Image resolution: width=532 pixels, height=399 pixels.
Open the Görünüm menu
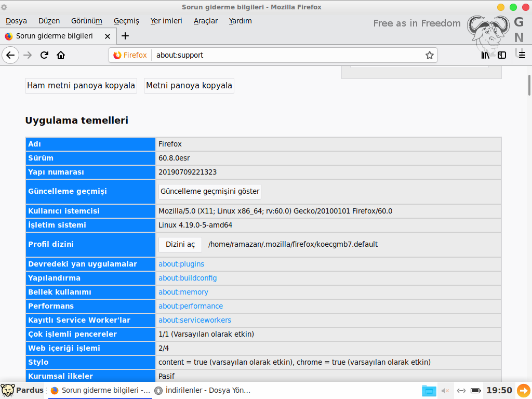coord(87,21)
